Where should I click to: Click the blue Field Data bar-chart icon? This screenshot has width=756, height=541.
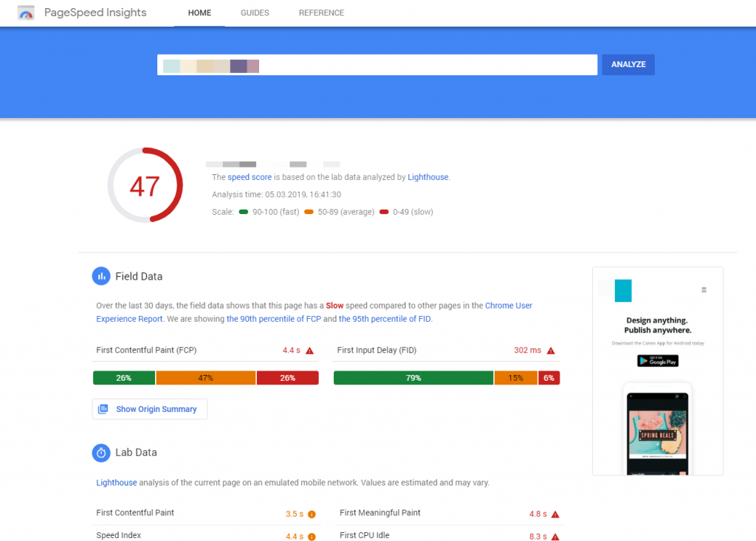click(x=101, y=276)
